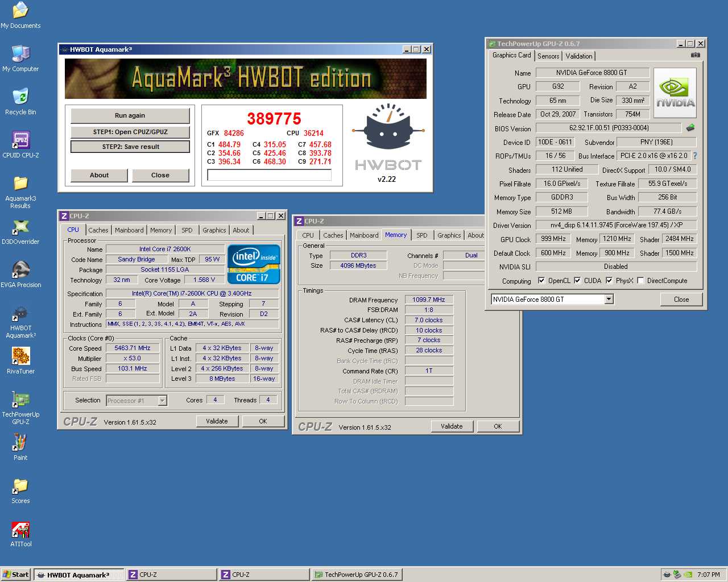Click the NVIDIA tray icon in taskbar
Image resolution: width=728 pixels, height=582 pixels.
pos(688,575)
